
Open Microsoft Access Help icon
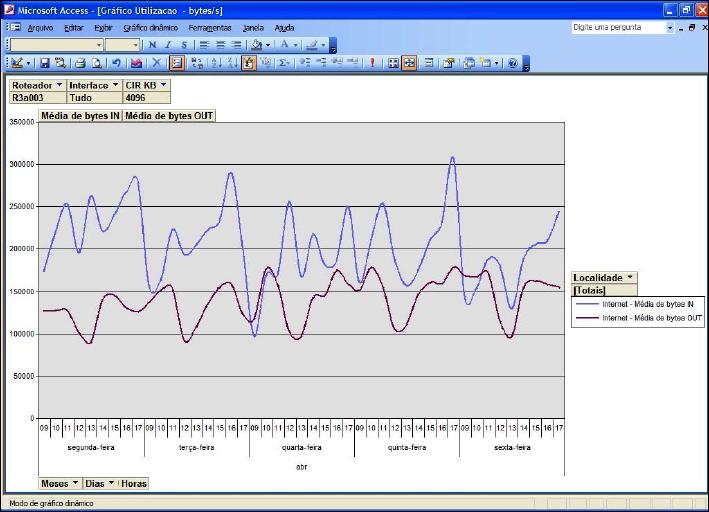513,63
